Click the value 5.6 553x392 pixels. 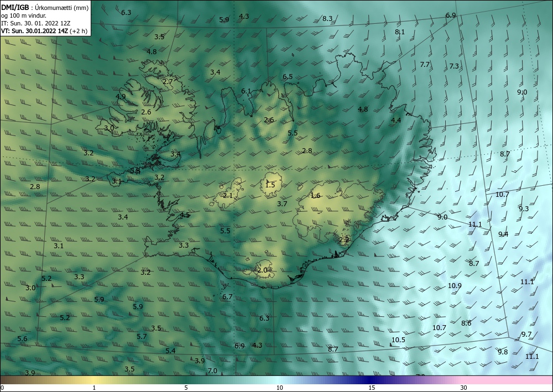tap(22, 339)
